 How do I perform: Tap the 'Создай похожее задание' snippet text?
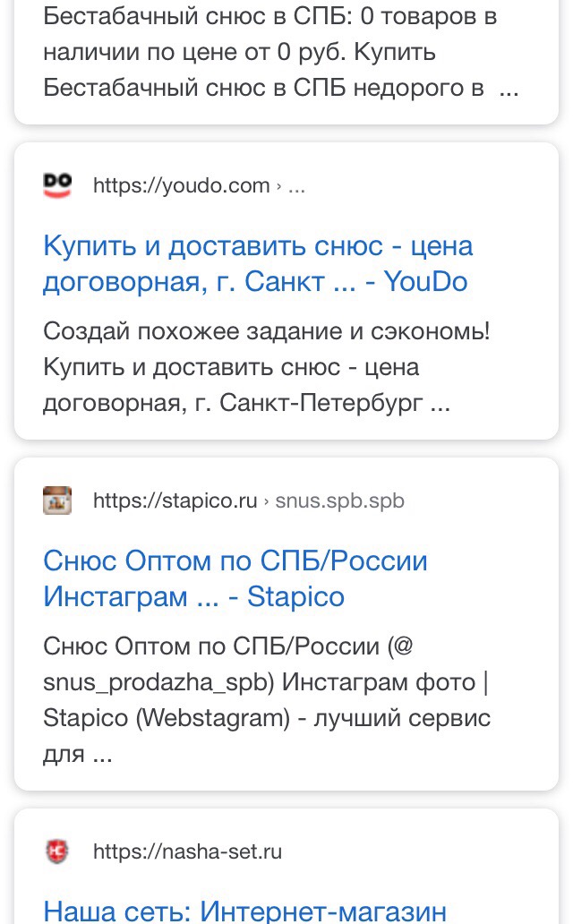(x=266, y=332)
